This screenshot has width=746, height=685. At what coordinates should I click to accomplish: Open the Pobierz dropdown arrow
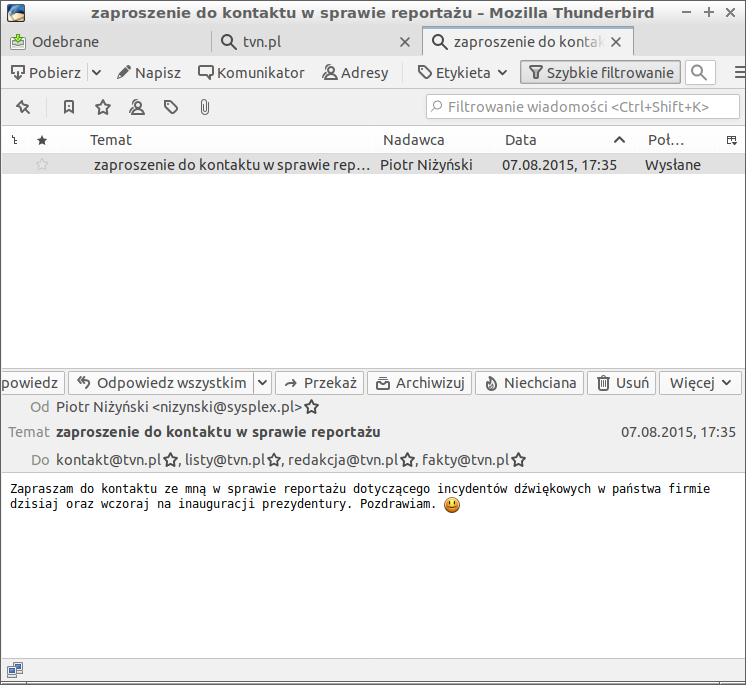pyautogui.click(x=97, y=73)
